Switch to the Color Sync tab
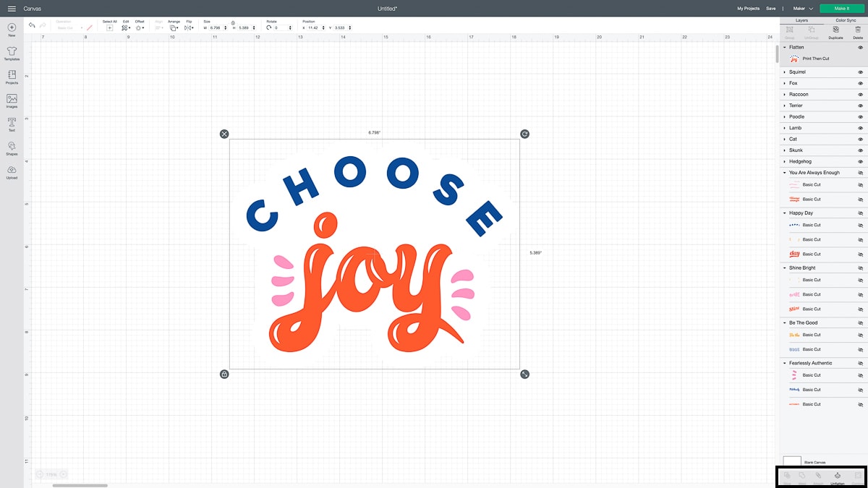Screen dimensions: 868x488 846,20
